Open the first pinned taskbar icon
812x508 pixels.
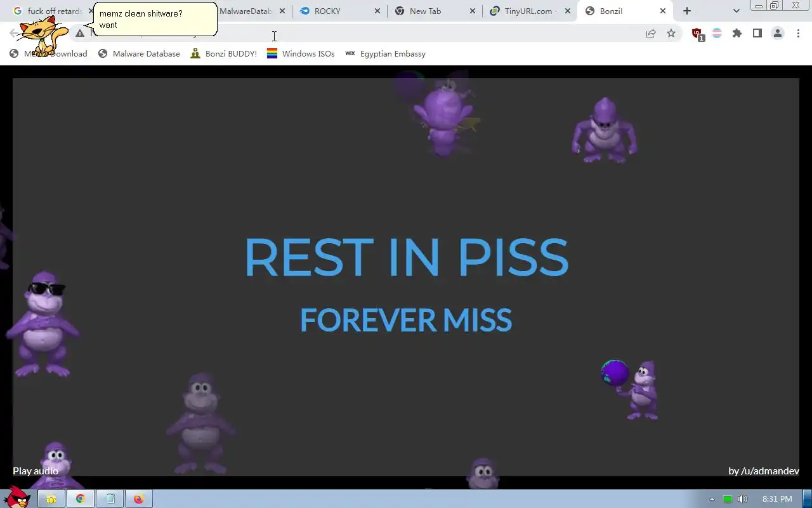pyautogui.click(x=51, y=498)
